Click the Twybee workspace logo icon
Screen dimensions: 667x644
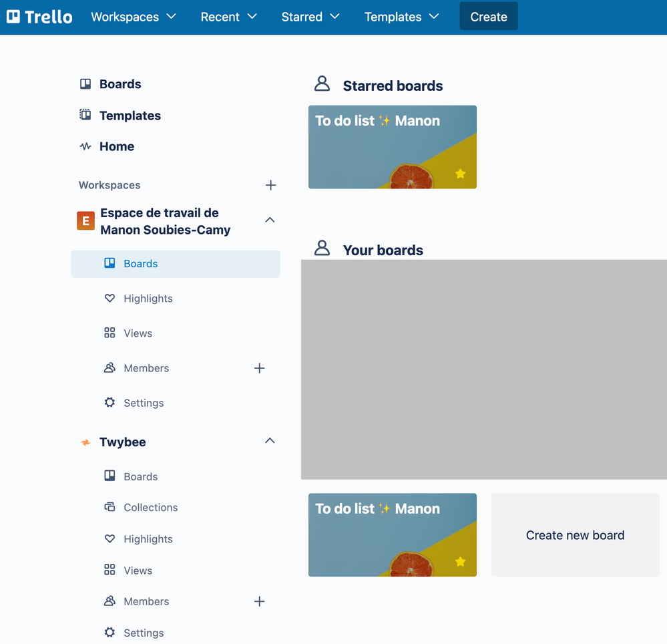85,442
